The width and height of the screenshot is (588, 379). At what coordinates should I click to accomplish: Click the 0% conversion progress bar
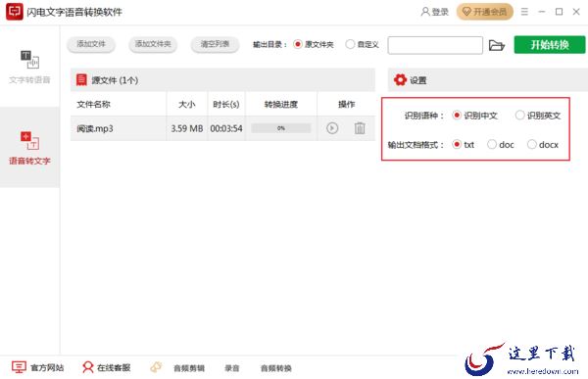click(x=281, y=128)
